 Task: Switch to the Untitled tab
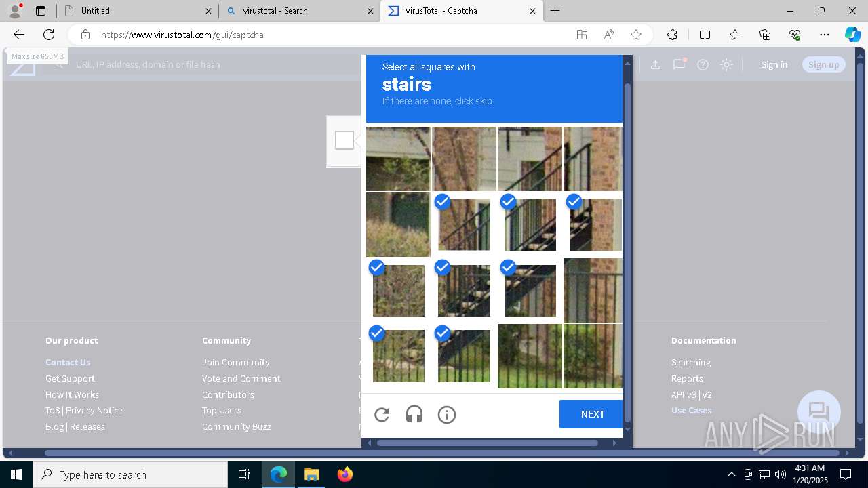click(137, 11)
